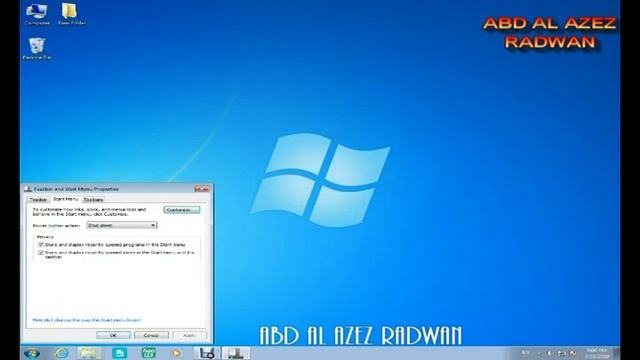Select the Start Menu tab
Viewport: 640px width, 360px height.
[x=65, y=199]
